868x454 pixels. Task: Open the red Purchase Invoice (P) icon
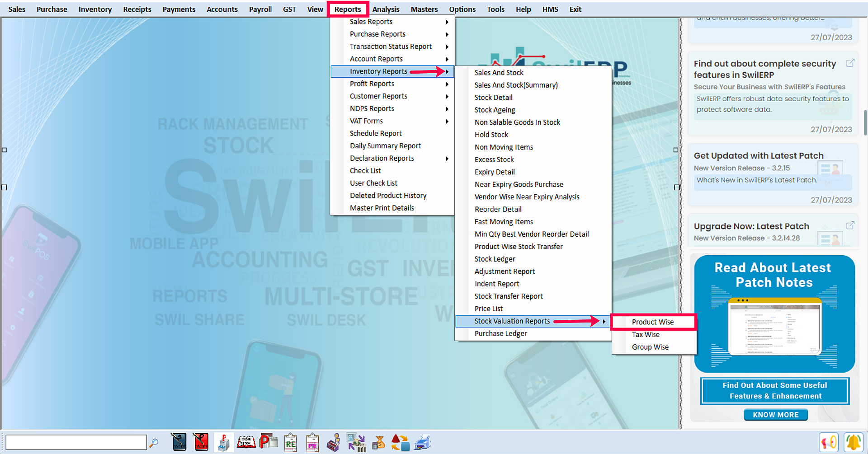click(x=201, y=442)
